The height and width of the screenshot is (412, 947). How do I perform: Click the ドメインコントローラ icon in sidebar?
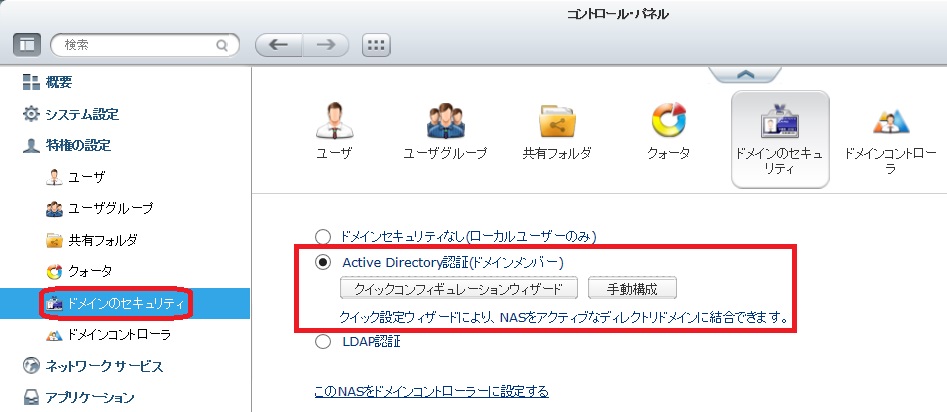[x=55, y=335]
